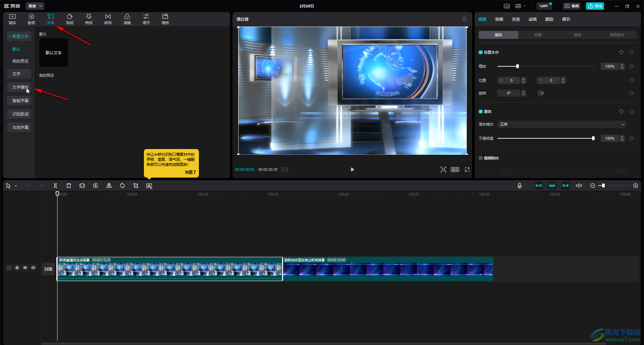Click the zoom-out timeline minus icon
Screen dimensions: 644x345
click(593, 186)
